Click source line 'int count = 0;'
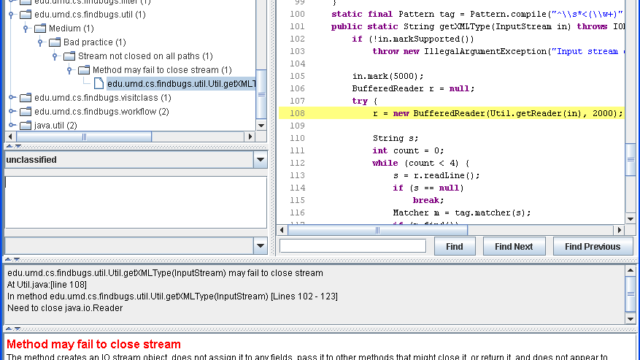This screenshot has height=360, width=640. coord(408,151)
